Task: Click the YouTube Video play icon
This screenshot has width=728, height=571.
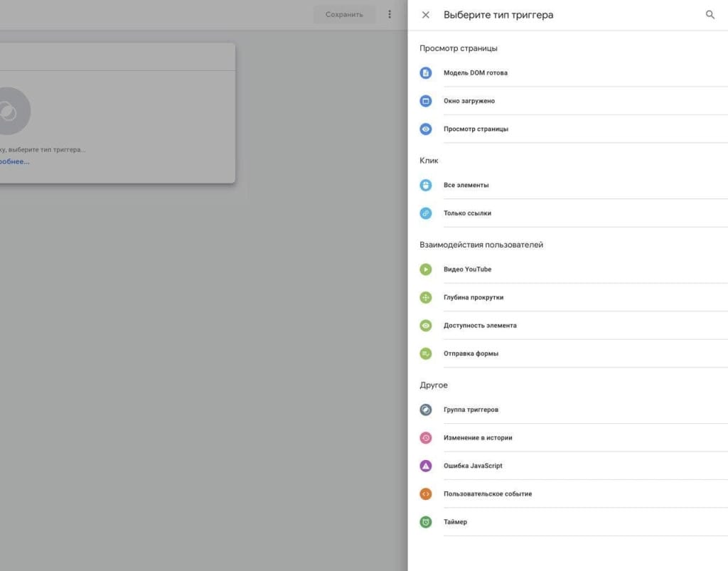Action: [x=426, y=270]
